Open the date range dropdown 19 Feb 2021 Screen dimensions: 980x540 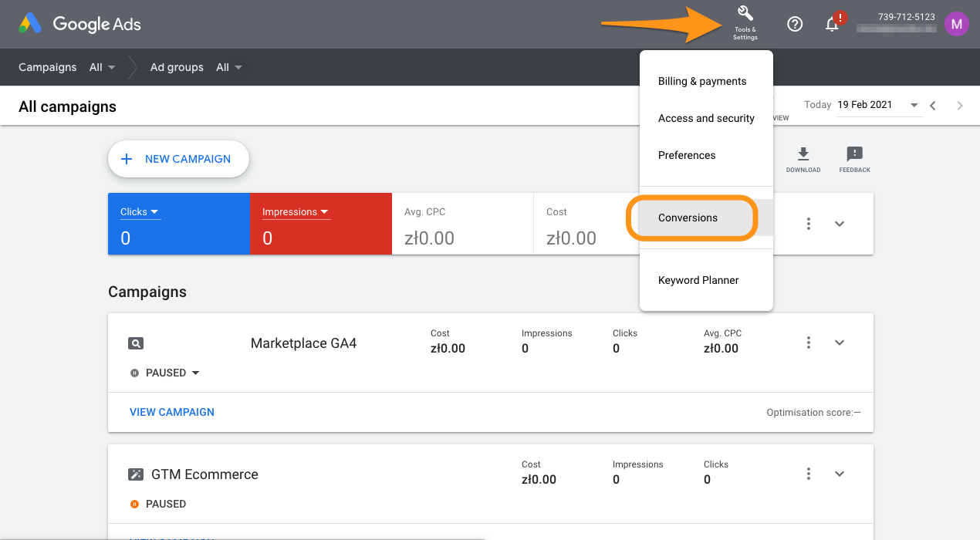coord(880,105)
